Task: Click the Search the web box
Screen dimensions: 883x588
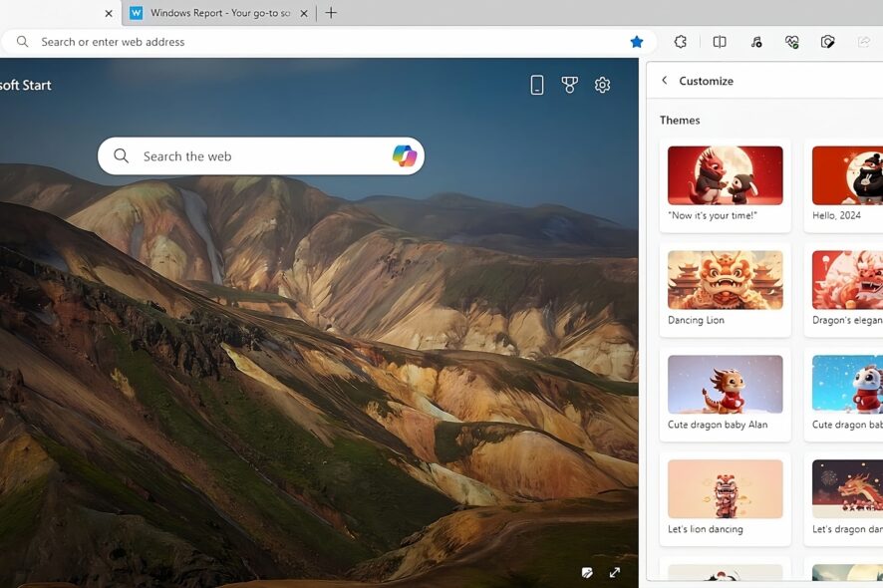Action: click(261, 156)
